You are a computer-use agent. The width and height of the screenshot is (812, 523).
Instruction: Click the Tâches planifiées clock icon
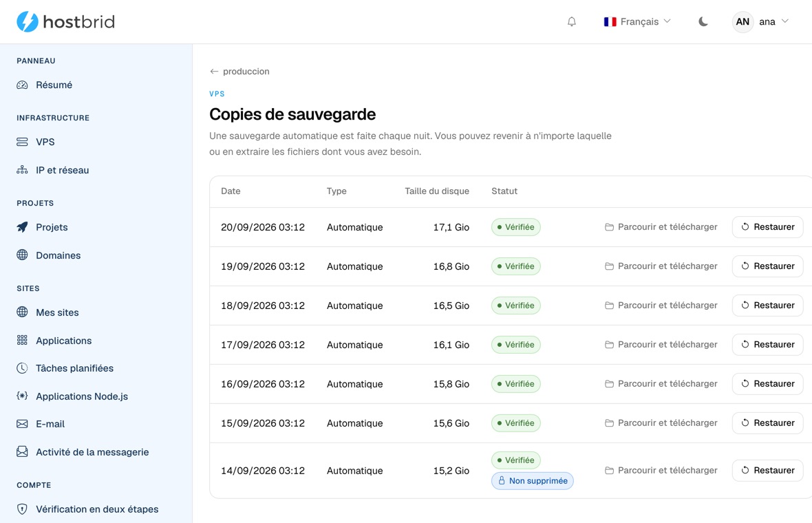click(x=22, y=368)
